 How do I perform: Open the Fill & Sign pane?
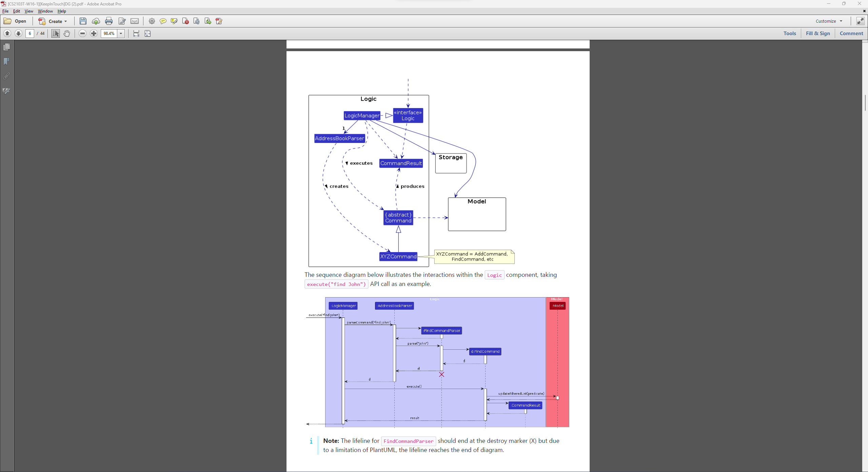coord(817,33)
